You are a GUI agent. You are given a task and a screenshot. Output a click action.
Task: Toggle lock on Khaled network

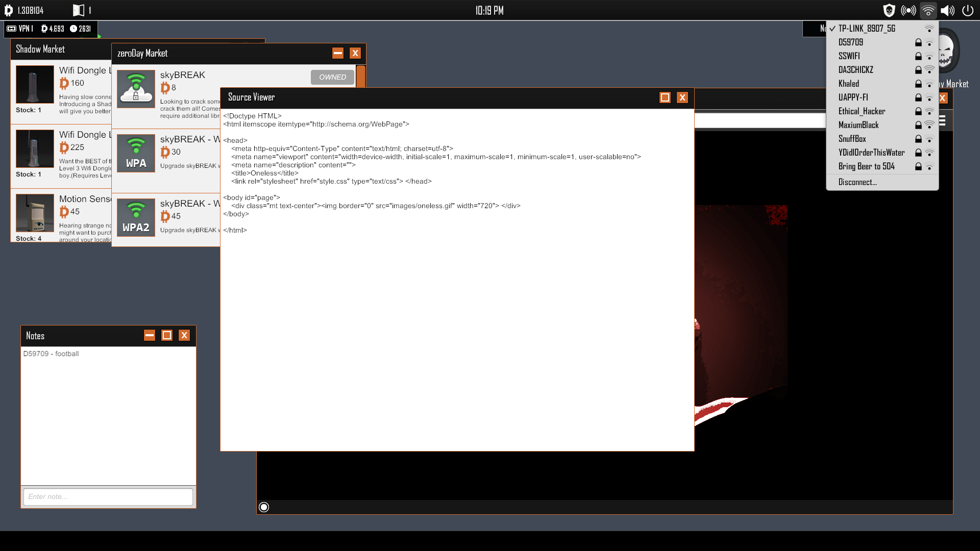[x=917, y=84]
